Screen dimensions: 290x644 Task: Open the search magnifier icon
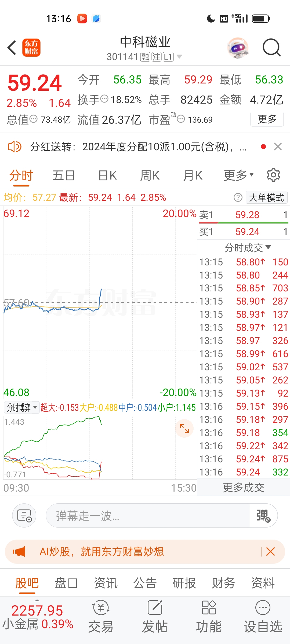[x=271, y=48]
